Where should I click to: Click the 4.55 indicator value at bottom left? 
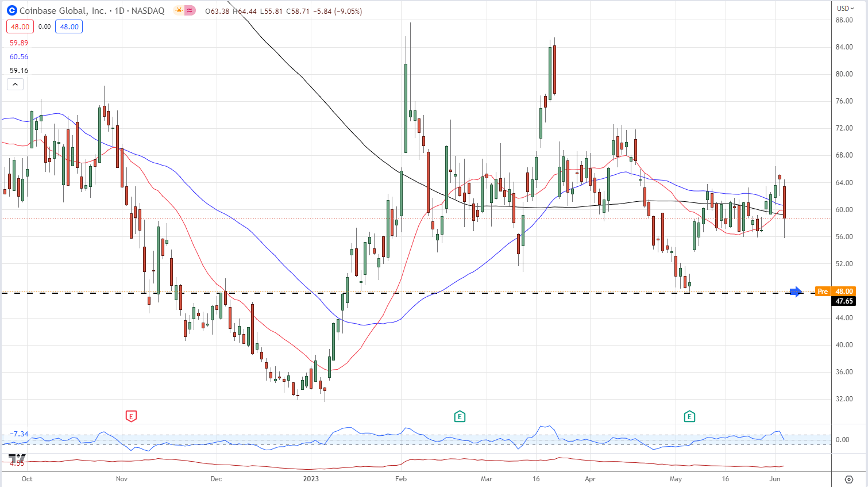(17, 463)
